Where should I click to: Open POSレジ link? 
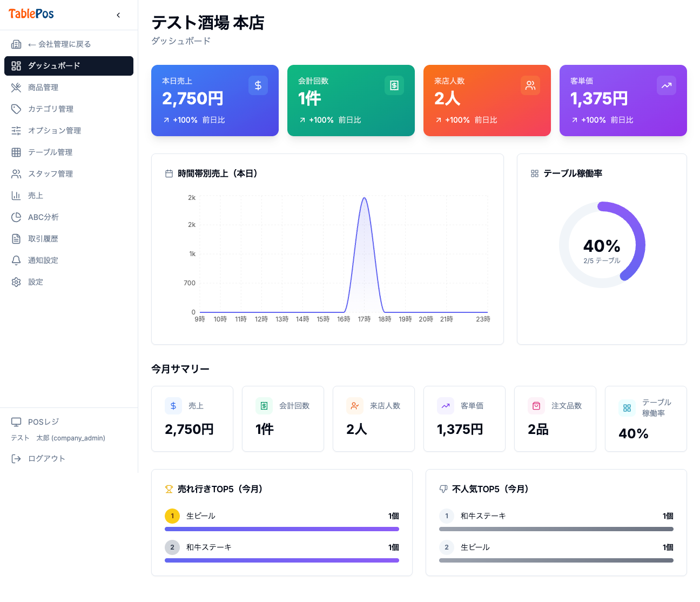coord(69,422)
